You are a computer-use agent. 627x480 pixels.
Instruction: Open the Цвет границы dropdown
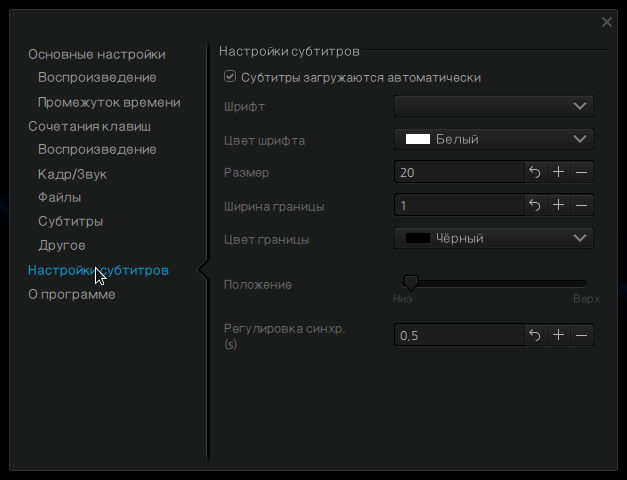point(494,238)
